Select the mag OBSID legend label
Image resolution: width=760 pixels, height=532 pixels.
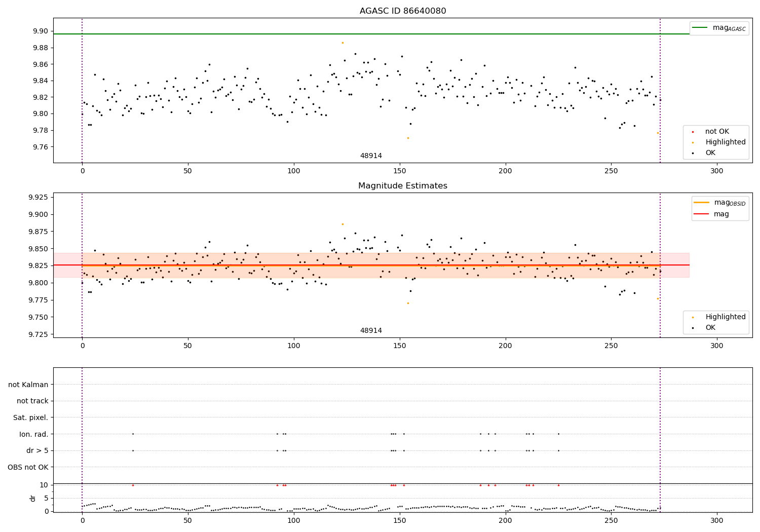pos(730,203)
